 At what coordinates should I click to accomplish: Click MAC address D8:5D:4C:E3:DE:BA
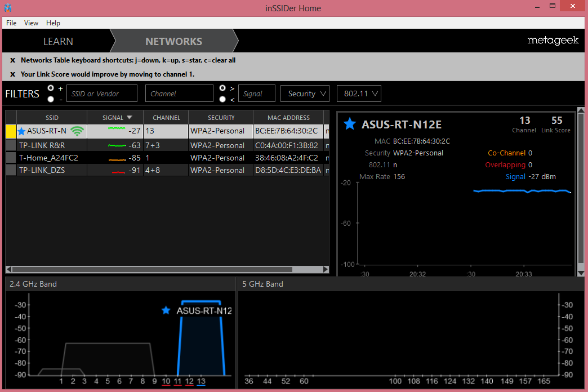coord(288,170)
